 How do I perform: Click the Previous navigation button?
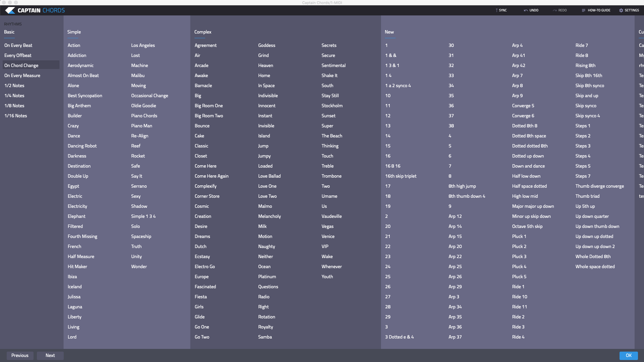tap(20, 355)
